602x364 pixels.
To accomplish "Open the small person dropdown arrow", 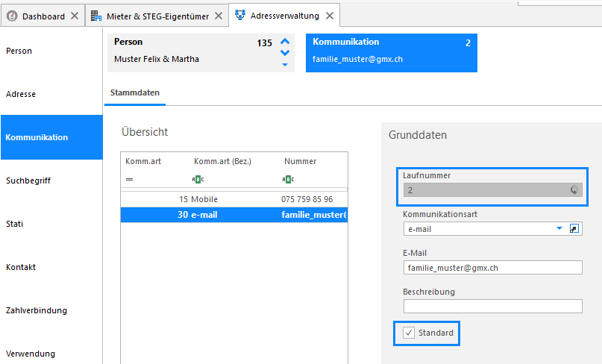I will point(285,64).
